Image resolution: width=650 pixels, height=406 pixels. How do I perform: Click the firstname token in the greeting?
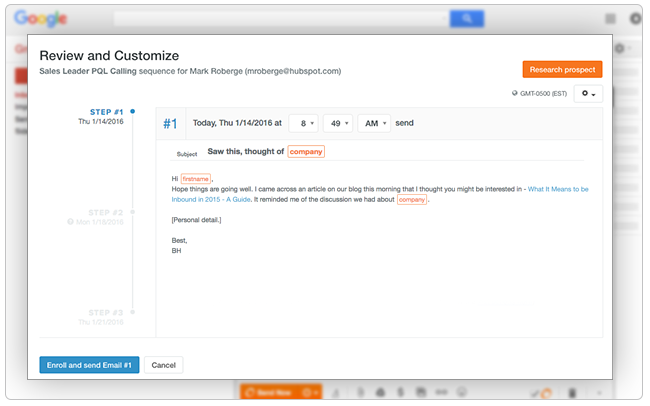coord(195,178)
